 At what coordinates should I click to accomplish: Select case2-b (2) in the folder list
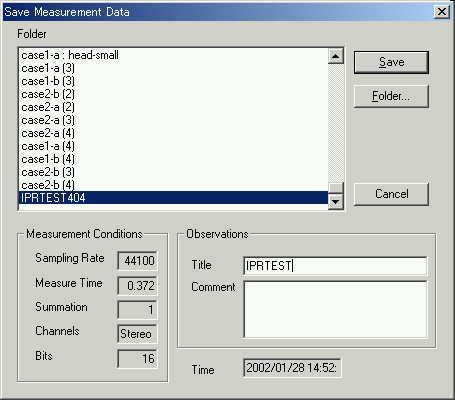173,94
